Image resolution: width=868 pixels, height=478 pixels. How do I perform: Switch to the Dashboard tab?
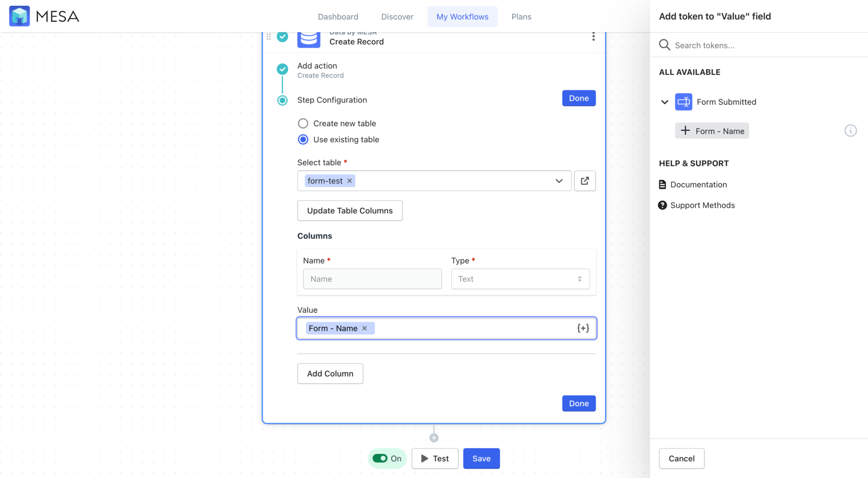tap(338, 16)
